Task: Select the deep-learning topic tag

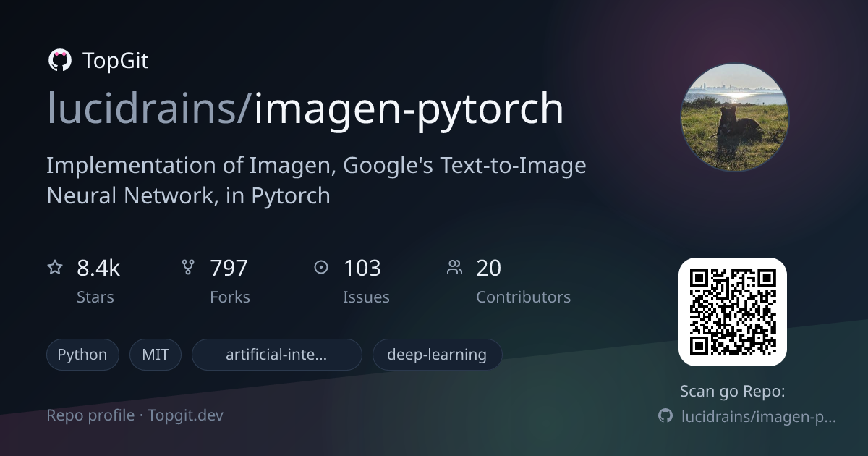Action: (x=437, y=355)
